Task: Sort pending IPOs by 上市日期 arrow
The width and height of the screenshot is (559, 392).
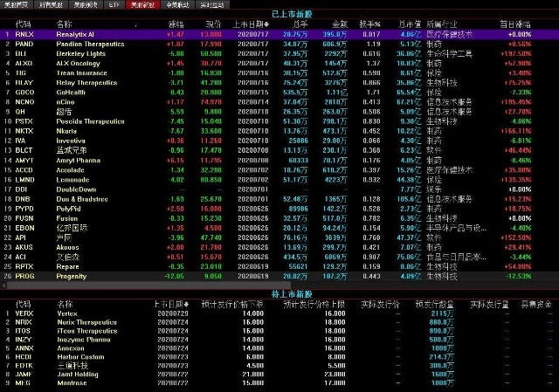Action: pos(186,305)
